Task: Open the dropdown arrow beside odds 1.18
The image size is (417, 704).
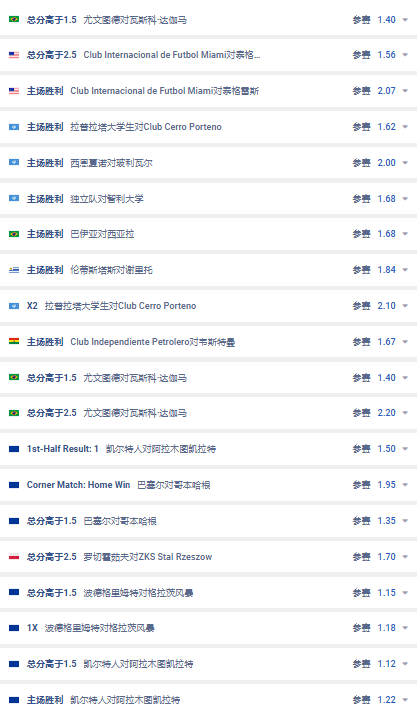Action: (405, 628)
